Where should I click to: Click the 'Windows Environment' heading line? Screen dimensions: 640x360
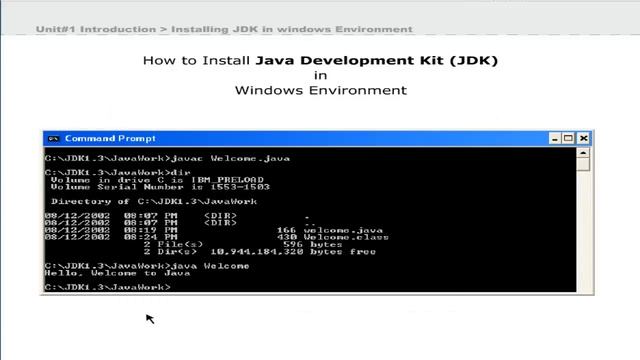pyautogui.click(x=321, y=90)
